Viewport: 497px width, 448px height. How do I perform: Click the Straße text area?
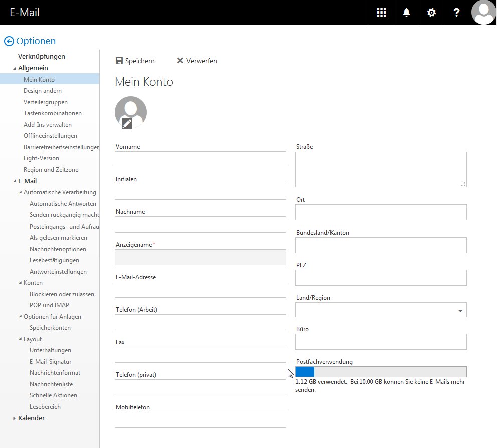(x=381, y=170)
